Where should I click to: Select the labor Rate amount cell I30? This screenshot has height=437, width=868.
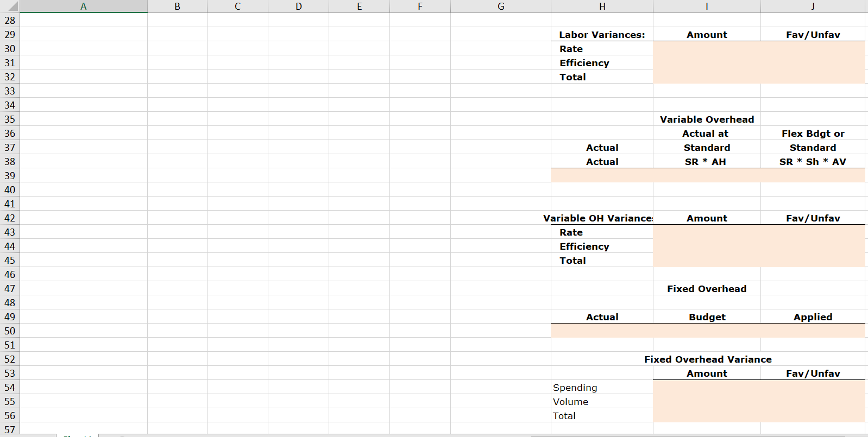click(x=707, y=49)
